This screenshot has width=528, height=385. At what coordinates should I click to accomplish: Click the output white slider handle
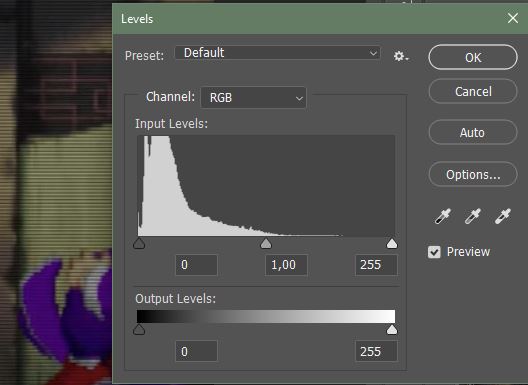[392, 329]
